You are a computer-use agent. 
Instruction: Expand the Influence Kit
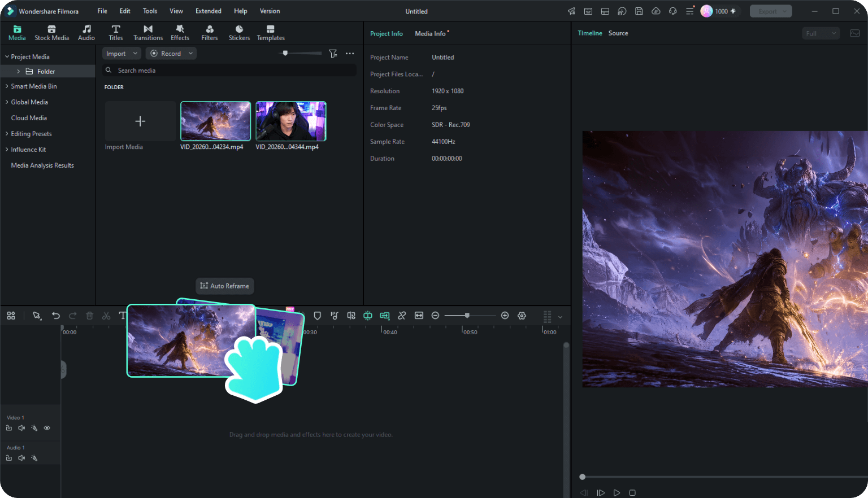point(7,150)
